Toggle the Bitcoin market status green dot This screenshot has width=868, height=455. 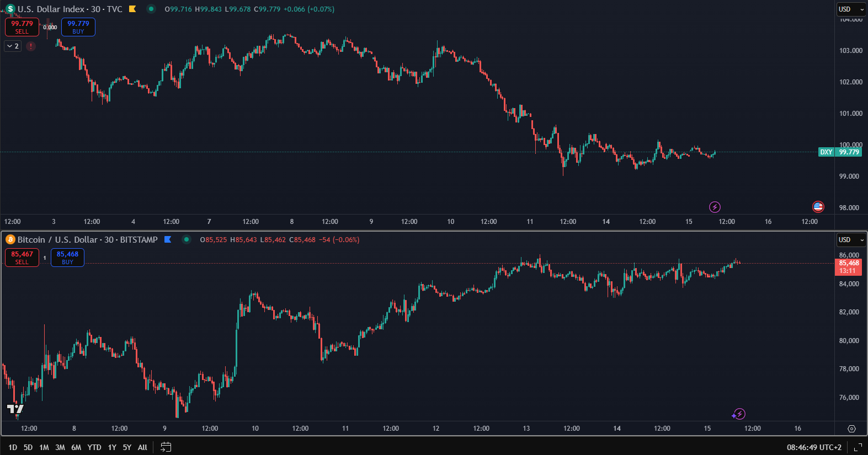pyautogui.click(x=187, y=239)
